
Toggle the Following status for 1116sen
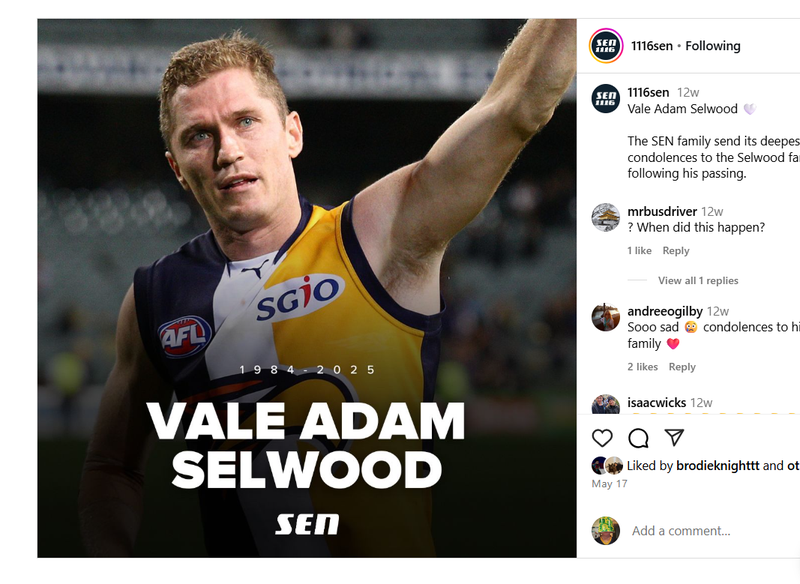[x=713, y=46]
